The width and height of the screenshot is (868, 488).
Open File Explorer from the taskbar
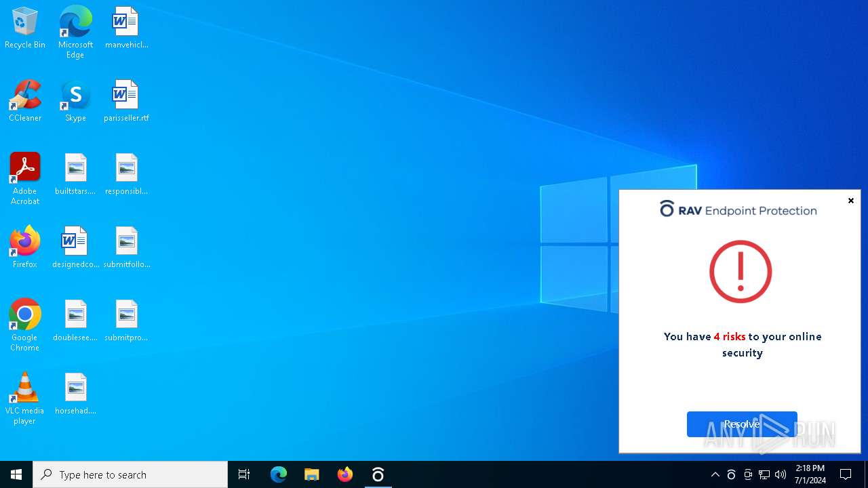(312, 474)
